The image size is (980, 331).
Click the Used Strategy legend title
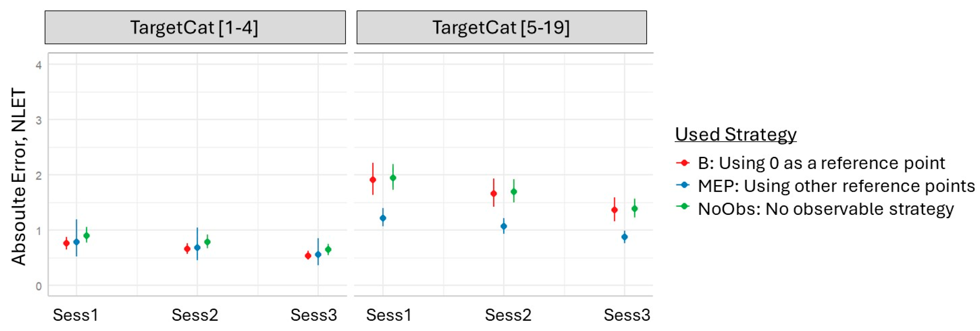click(x=735, y=134)
